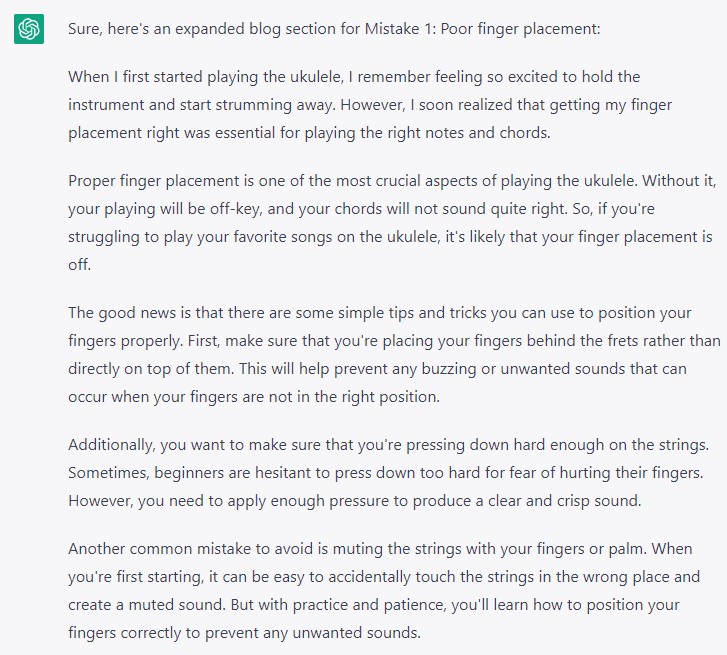Click the lone word 'off.' ending the paragraph
This screenshot has height=655, width=727.
point(80,265)
